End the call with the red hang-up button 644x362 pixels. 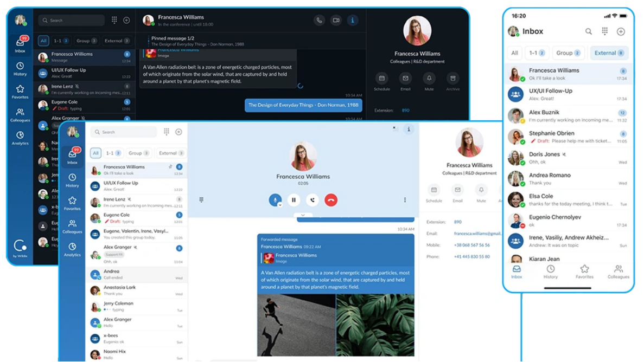331,200
